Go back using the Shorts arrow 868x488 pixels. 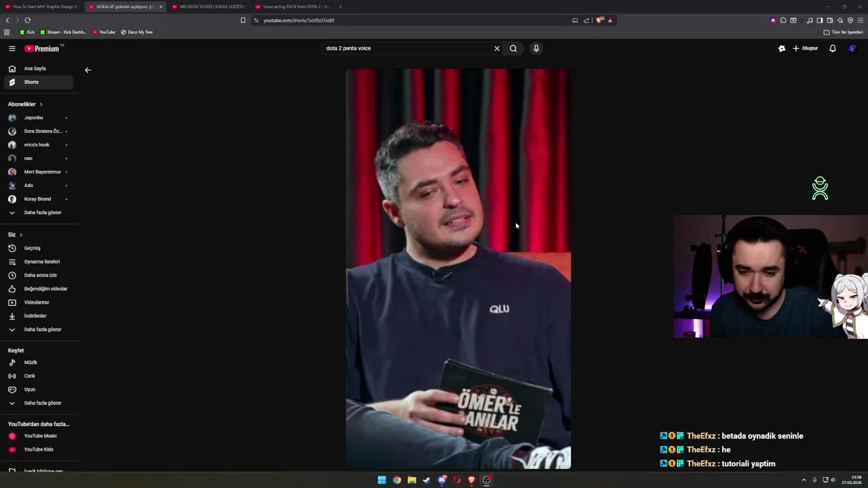pyautogui.click(x=87, y=70)
